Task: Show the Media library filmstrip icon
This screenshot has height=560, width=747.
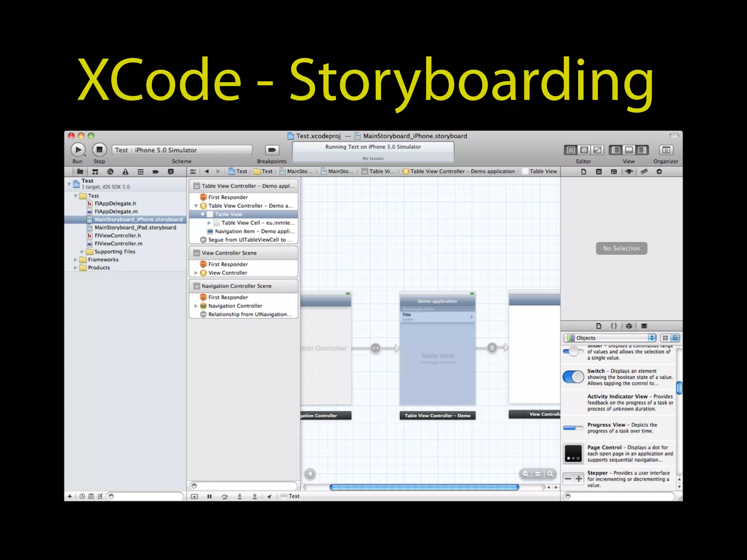Action: pos(644,326)
